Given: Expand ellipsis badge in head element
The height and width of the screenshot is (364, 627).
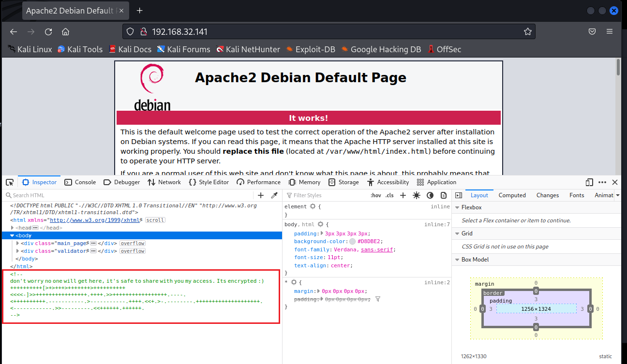Looking at the screenshot, I should (35, 228).
